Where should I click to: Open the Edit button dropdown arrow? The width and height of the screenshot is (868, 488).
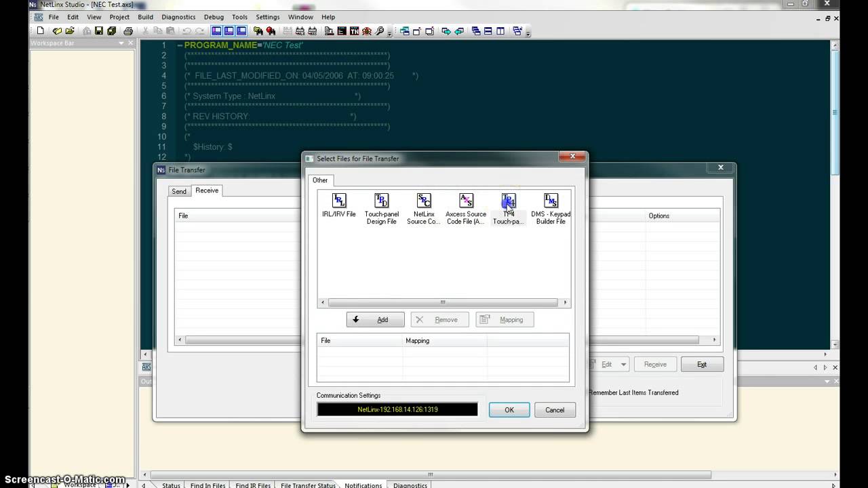point(623,365)
